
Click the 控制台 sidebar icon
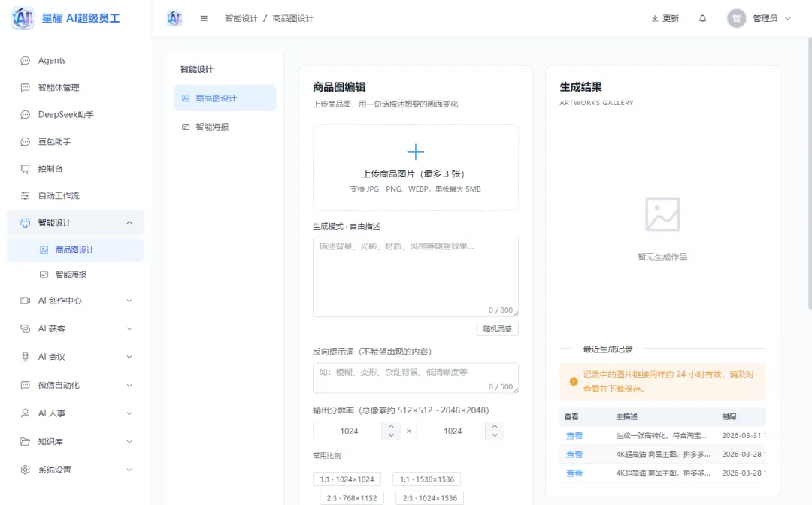coord(26,168)
